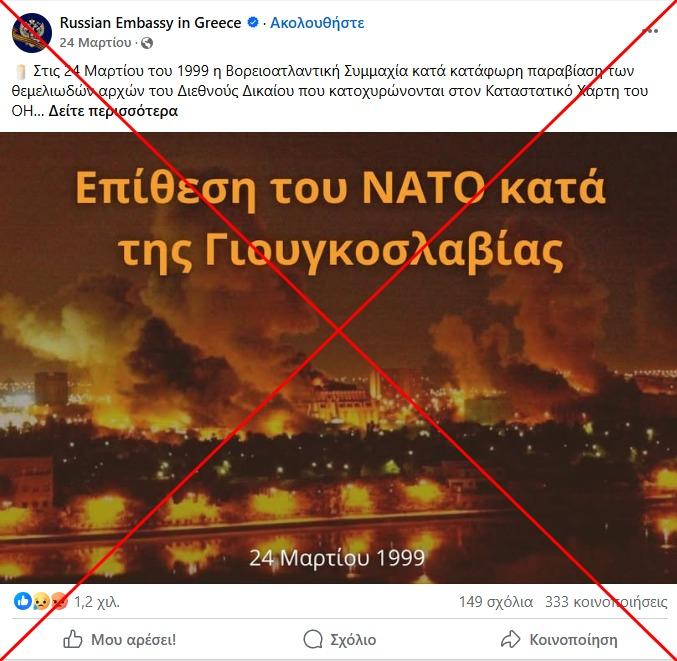Open the burning city NATO post image
Image resolution: width=677 pixels, height=661 pixels.
coord(338,357)
